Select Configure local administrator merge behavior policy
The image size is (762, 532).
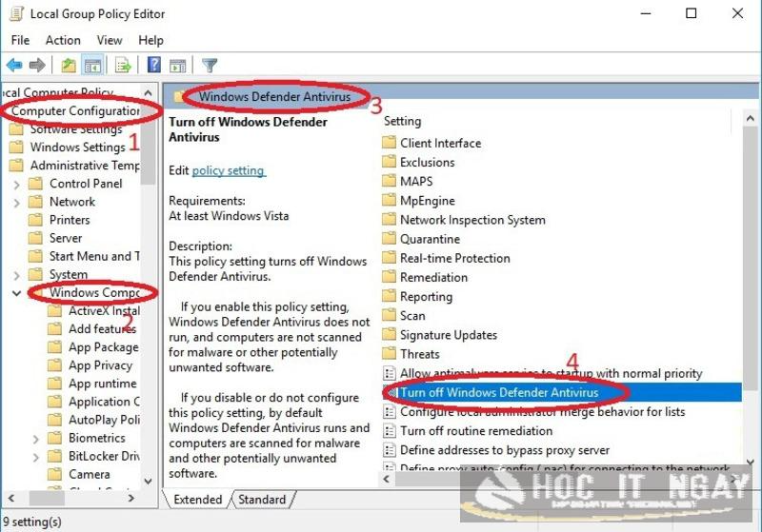point(534,412)
